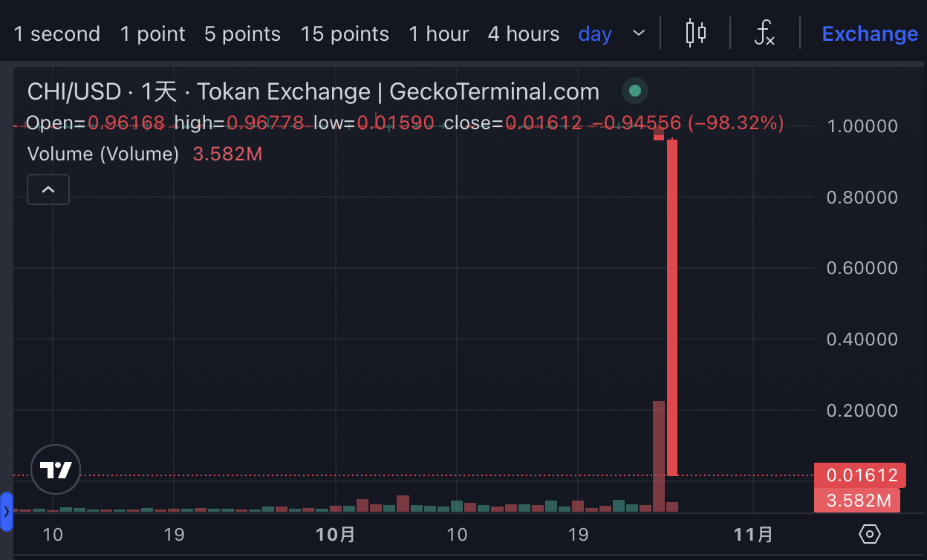Viewport: 927px width, 560px height.
Task: Click the dropdown chevron next to day
Action: coord(637,34)
